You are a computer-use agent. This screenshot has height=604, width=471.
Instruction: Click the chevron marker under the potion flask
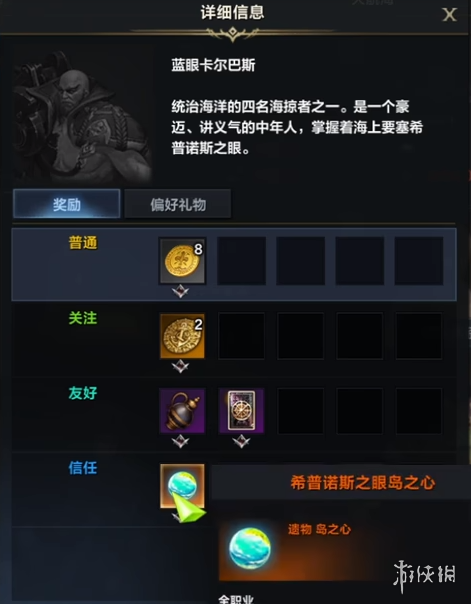[x=180, y=441]
